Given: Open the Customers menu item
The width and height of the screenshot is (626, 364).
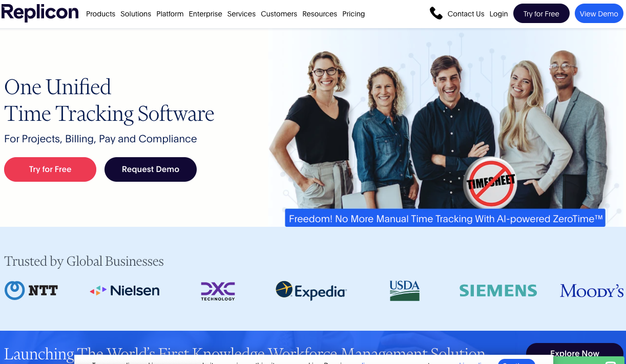Looking at the screenshot, I should click(x=279, y=14).
